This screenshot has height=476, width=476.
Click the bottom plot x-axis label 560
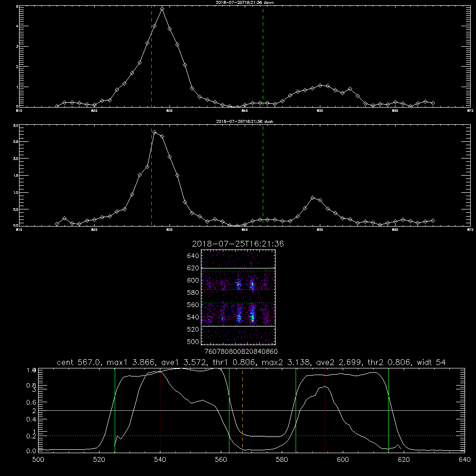221,460
